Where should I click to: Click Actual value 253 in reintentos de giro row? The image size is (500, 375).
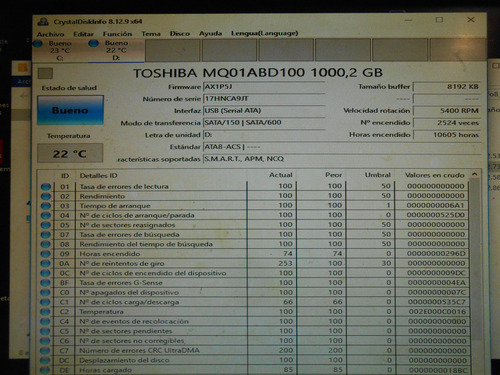pos(286,263)
